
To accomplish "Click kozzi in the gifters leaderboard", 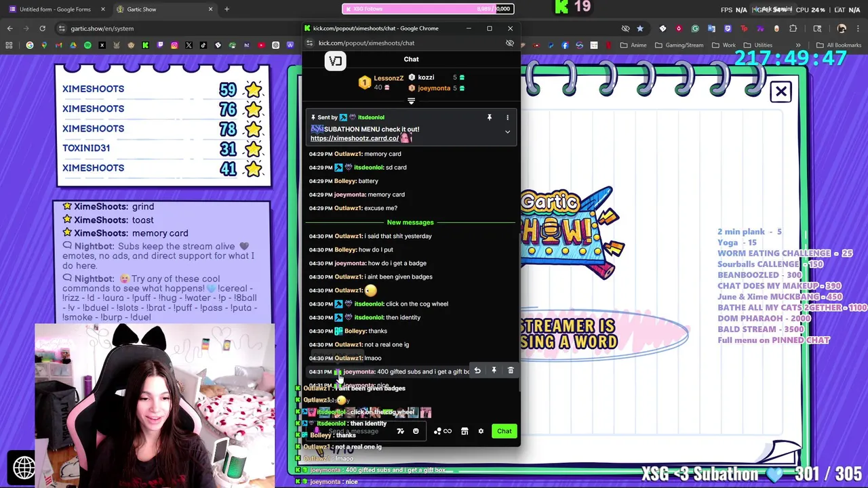I will click(426, 77).
